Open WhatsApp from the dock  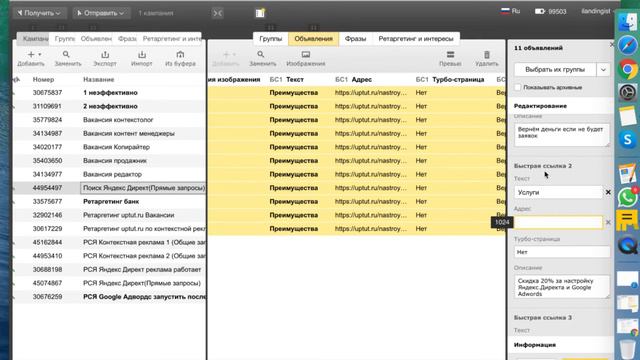628,198
